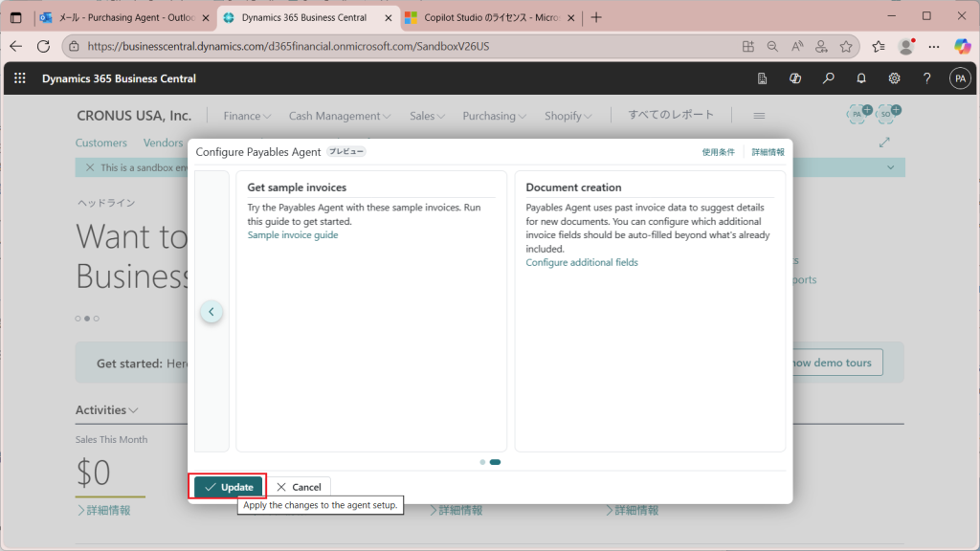The height and width of the screenshot is (551, 980).
Task: Expand the Sales menu
Action: [x=427, y=116]
